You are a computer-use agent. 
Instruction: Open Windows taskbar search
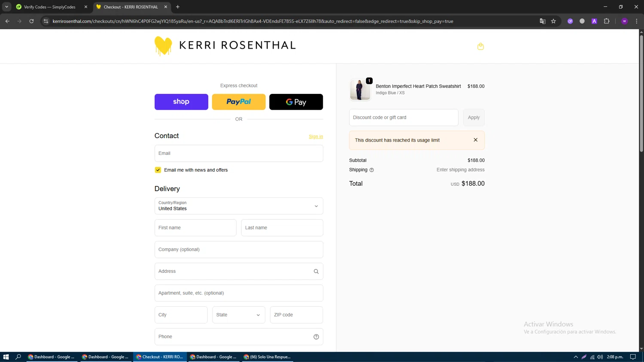pyautogui.click(x=18, y=357)
